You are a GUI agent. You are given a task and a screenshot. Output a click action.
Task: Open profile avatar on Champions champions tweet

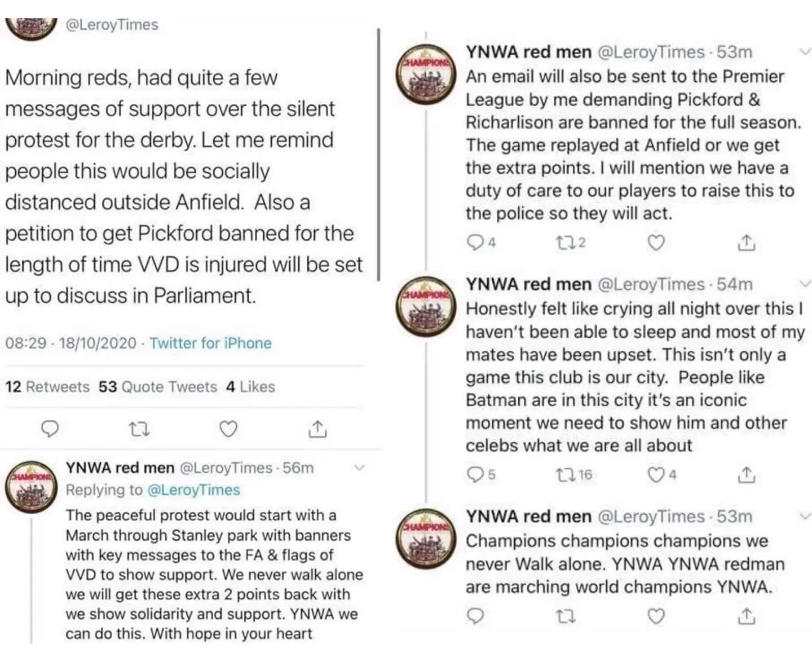(426, 540)
